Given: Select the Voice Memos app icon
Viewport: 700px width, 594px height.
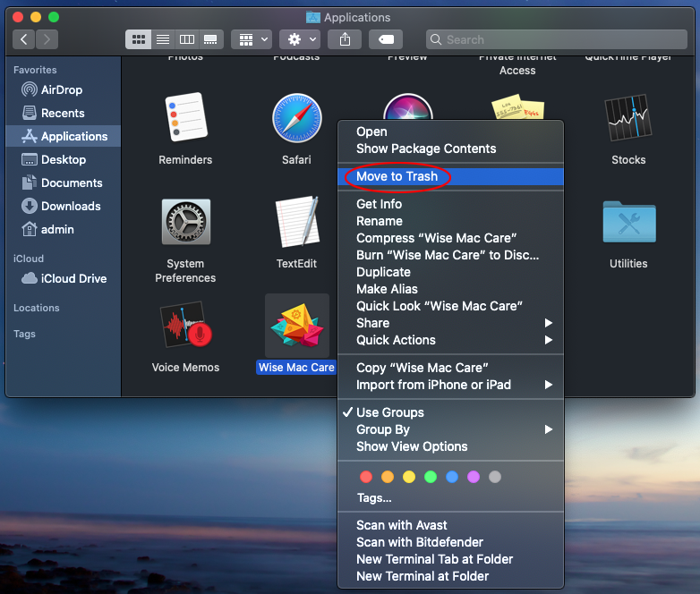Looking at the screenshot, I should 186,325.
